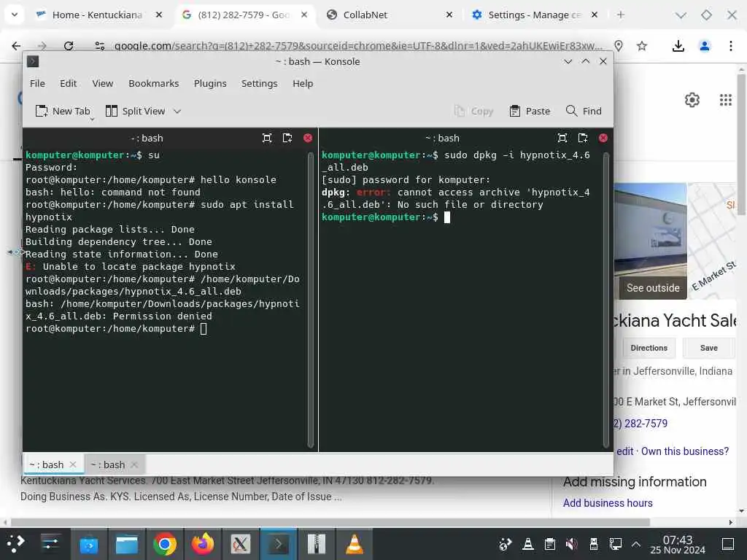Expand the Split View dropdown arrow
The width and height of the screenshot is (747, 560).
[x=177, y=112]
